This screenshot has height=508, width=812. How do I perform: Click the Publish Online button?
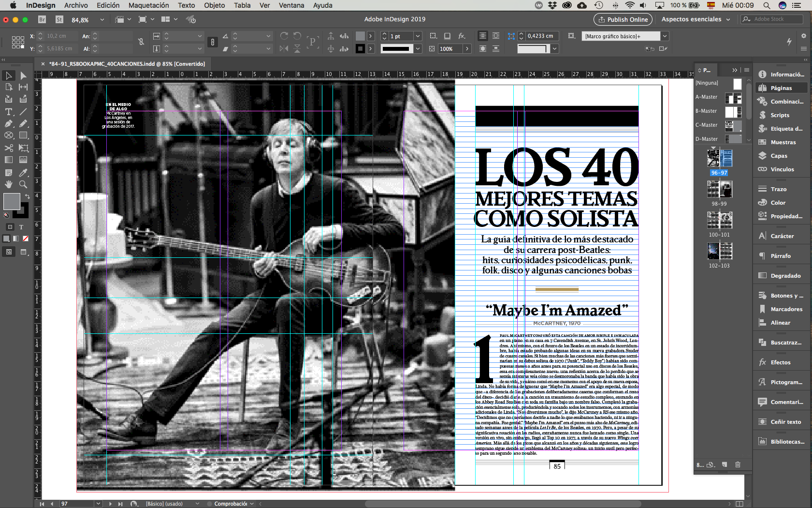coord(623,19)
